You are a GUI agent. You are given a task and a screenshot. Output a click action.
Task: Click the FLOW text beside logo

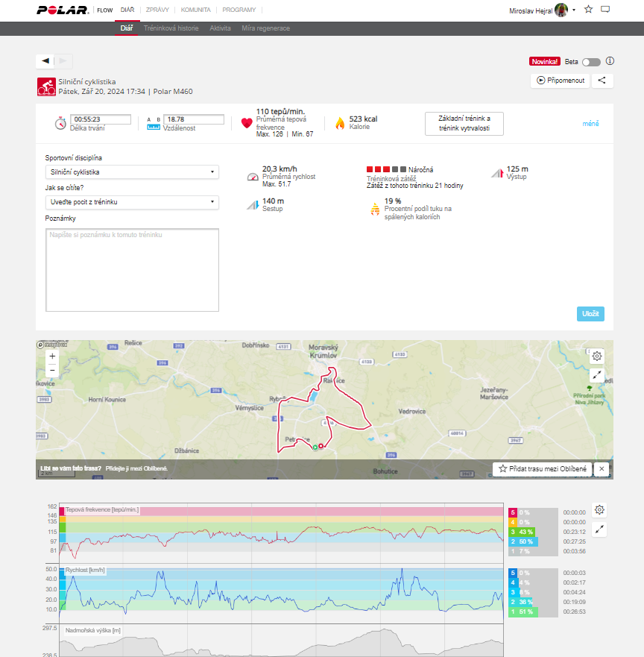tap(104, 10)
